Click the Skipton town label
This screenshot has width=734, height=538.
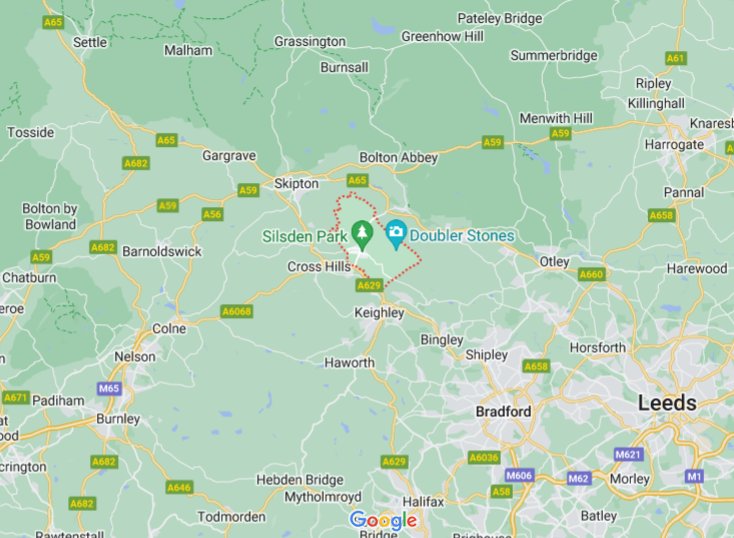(296, 184)
